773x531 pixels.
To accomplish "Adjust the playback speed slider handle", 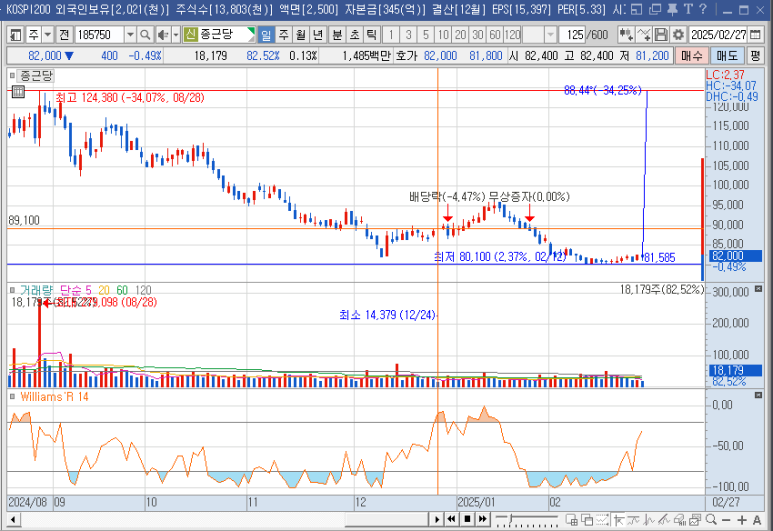I will 512,519.
